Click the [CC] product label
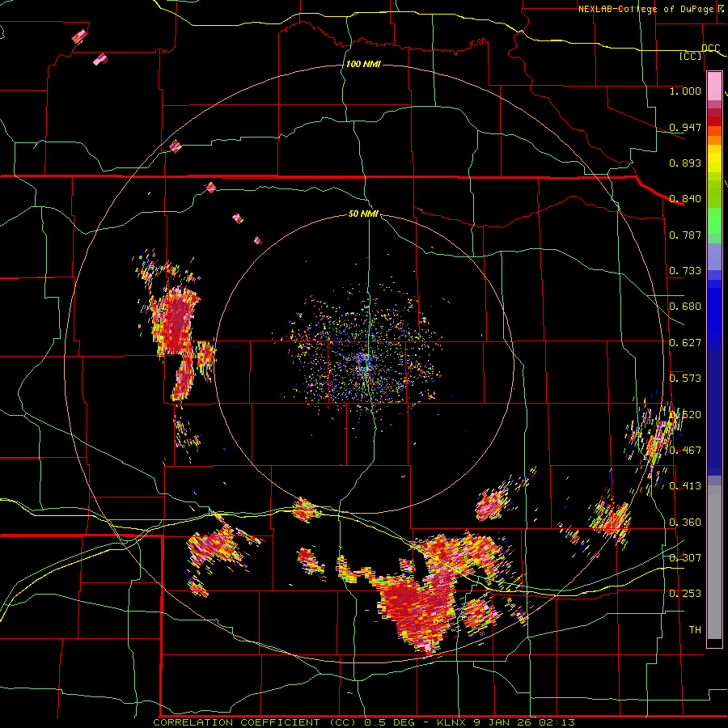728x728 pixels. click(691, 56)
